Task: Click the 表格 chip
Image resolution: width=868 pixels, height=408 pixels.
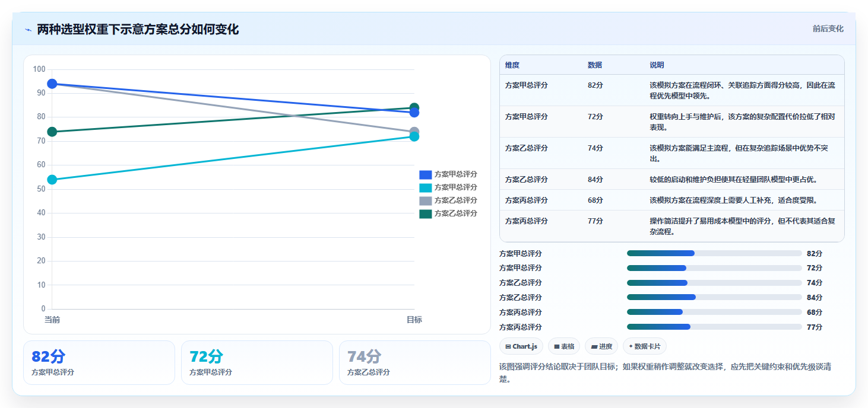Action: click(564, 346)
